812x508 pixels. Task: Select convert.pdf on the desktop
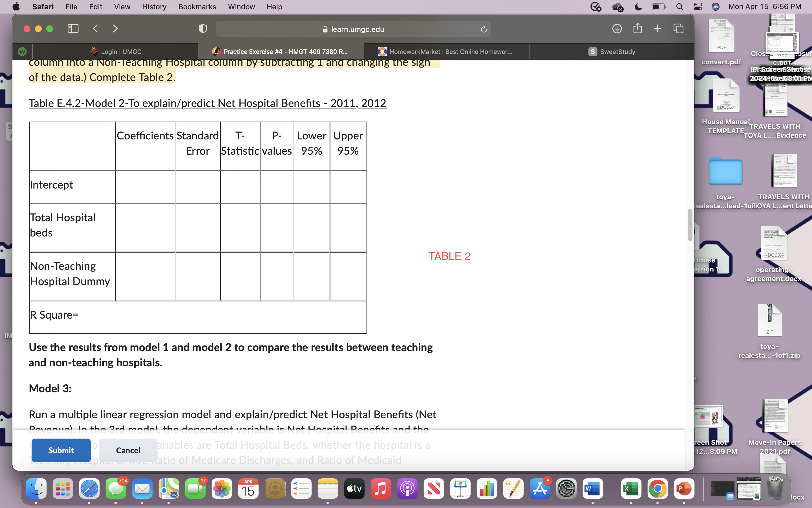tap(721, 43)
